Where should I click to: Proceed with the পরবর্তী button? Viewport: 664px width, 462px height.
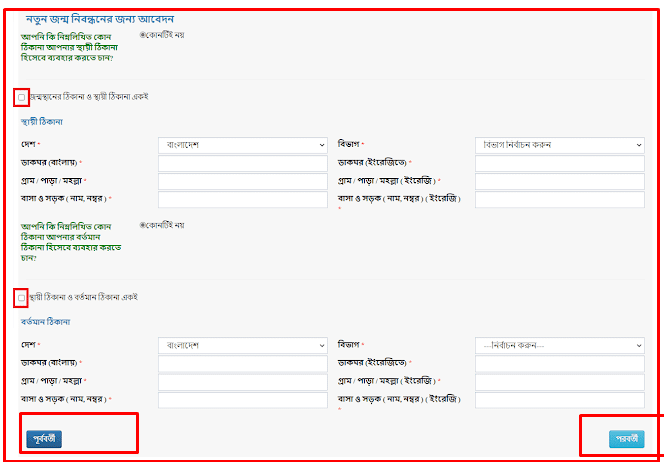coord(626,438)
